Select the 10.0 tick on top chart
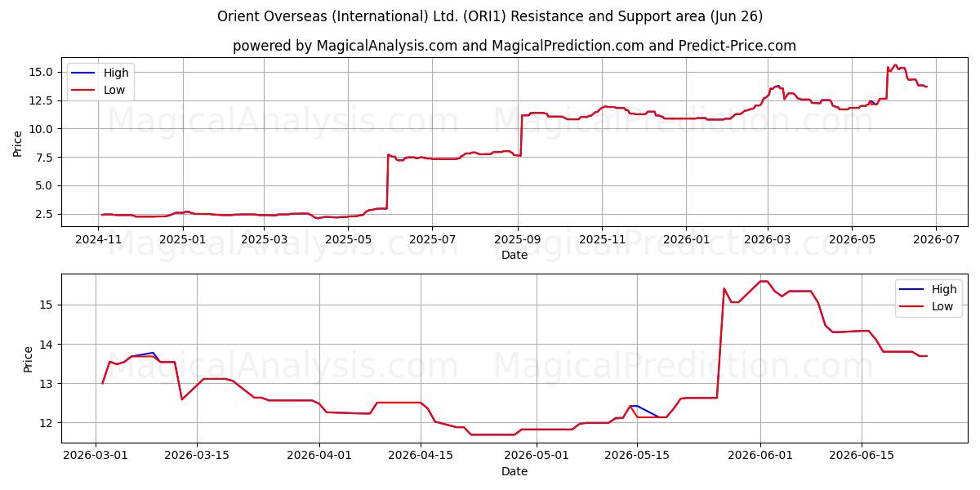This screenshot has width=980, height=490. (42, 129)
